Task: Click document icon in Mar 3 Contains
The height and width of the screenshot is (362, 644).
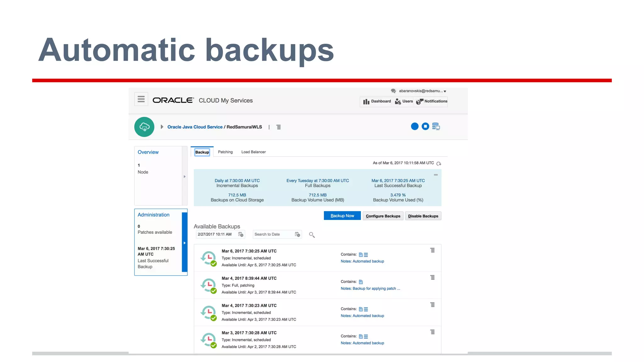Action: (361, 337)
